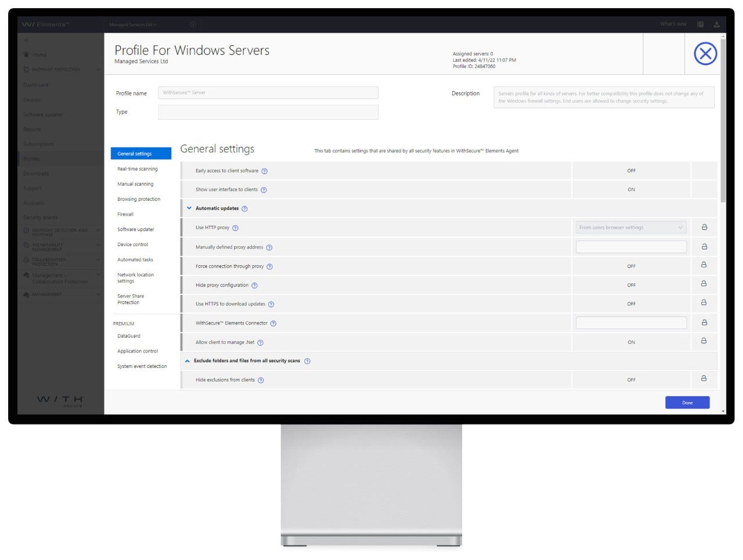Open the Real-time scanning tab
Screen dimensions: 743x560
coord(137,168)
